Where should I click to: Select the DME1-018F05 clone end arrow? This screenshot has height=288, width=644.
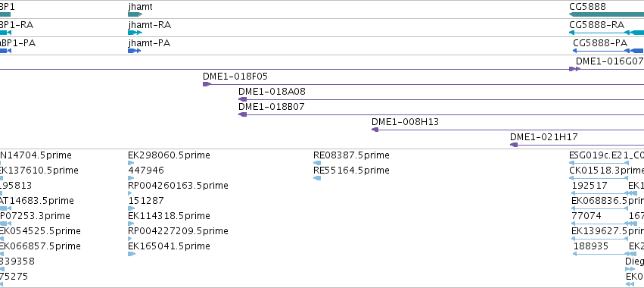click(207, 84)
